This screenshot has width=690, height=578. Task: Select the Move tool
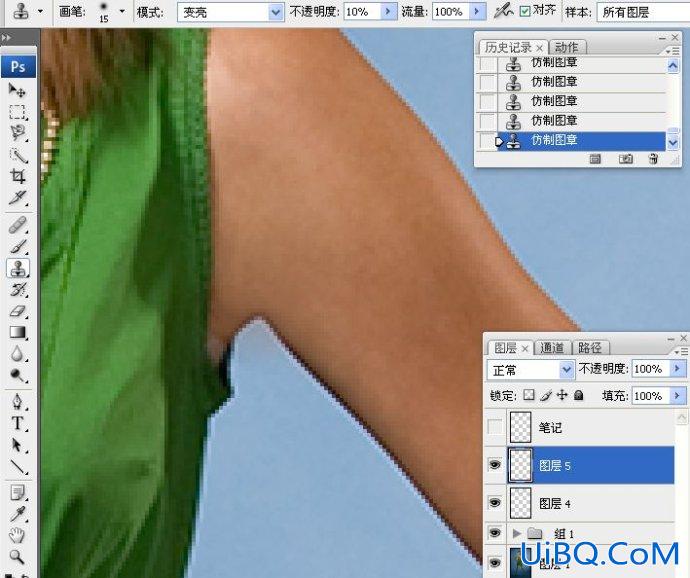[17, 90]
